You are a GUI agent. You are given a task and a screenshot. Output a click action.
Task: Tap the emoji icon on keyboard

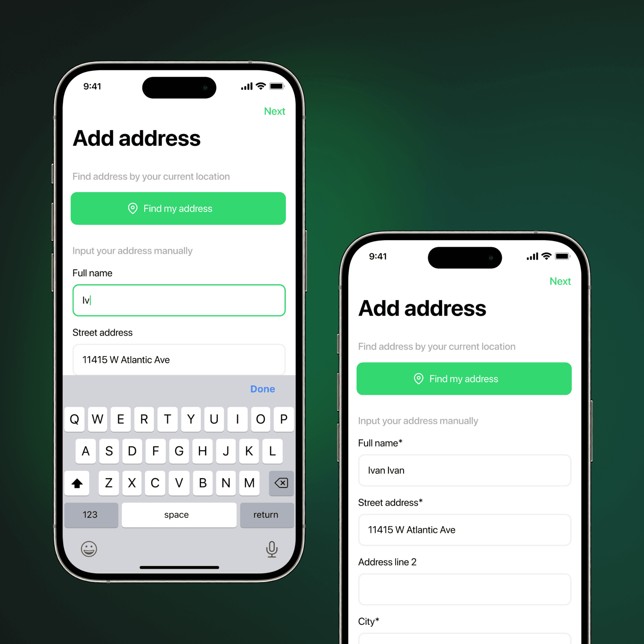pyautogui.click(x=90, y=548)
